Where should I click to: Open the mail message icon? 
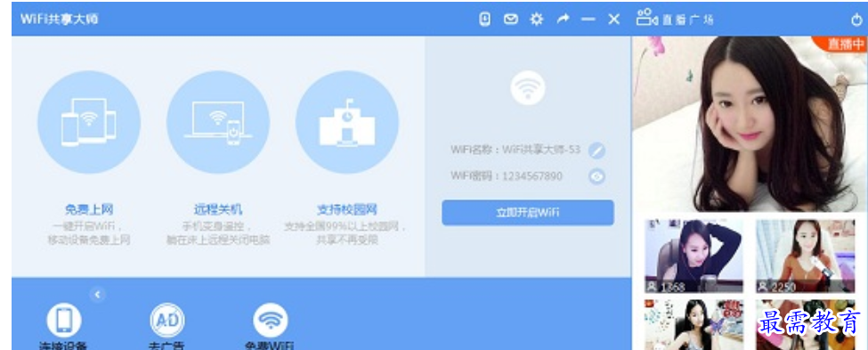(x=510, y=20)
